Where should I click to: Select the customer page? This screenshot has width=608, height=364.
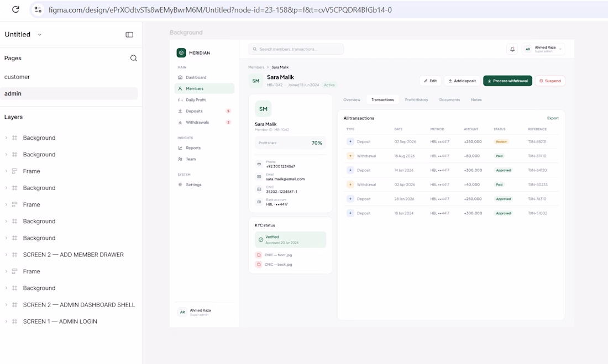coord(17,77)
